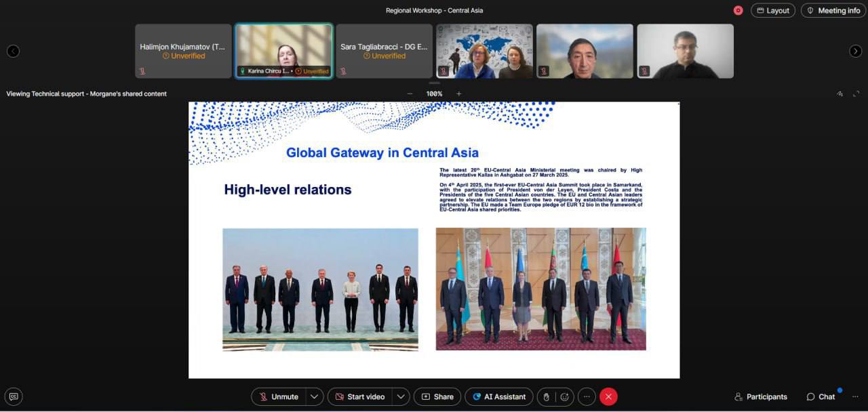Open the Layout menu

pyautogui.click(x=772, y=10)
